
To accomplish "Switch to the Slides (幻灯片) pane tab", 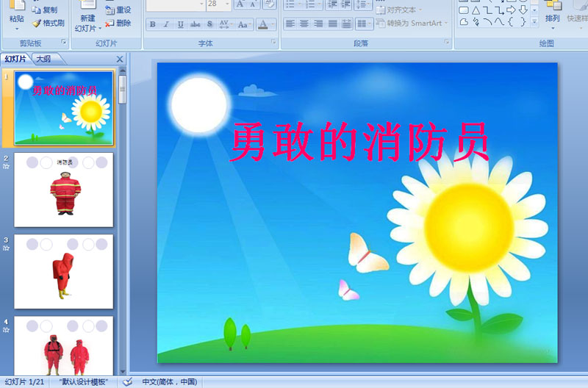I will (15, 59).
